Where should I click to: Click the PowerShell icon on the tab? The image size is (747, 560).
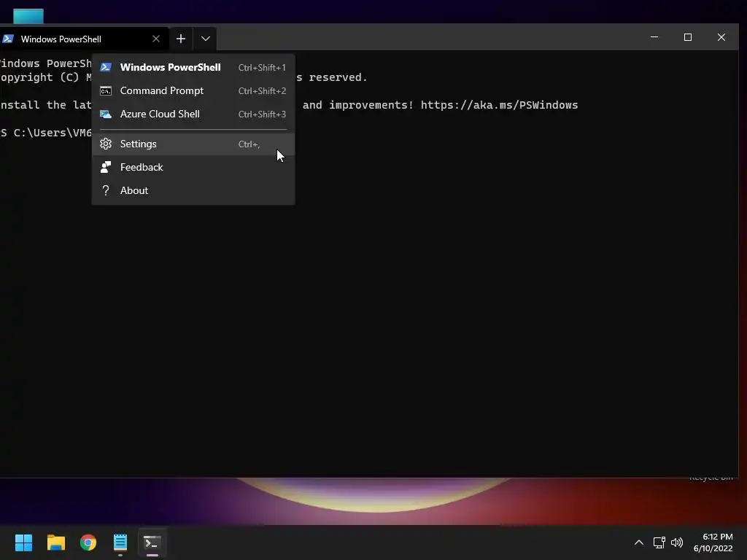[8, 39]
